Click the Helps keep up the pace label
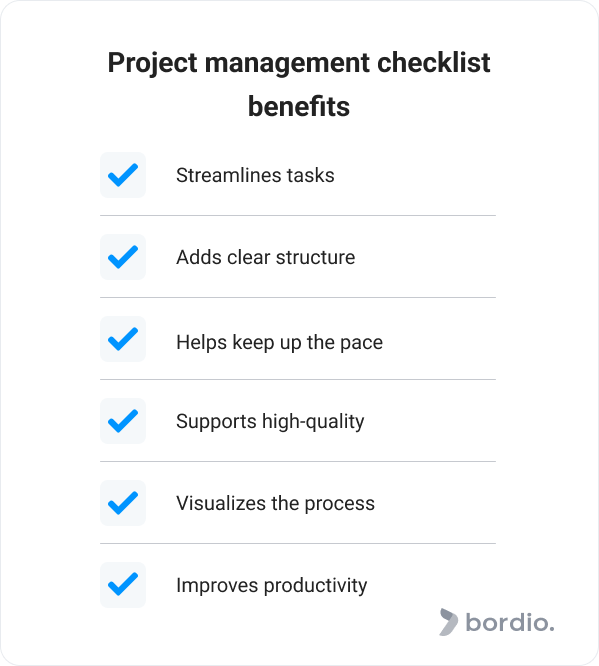This screenshot has width=599, height=666. [280, 342]
